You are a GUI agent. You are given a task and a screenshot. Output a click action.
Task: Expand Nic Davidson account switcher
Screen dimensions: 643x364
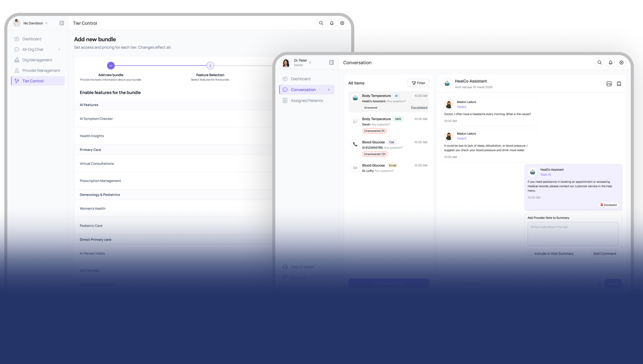tap(46, 23)
